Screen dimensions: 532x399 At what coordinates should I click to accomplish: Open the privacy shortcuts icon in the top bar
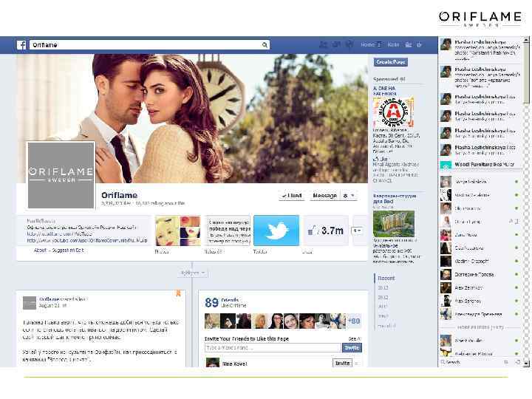click(409, 45)
